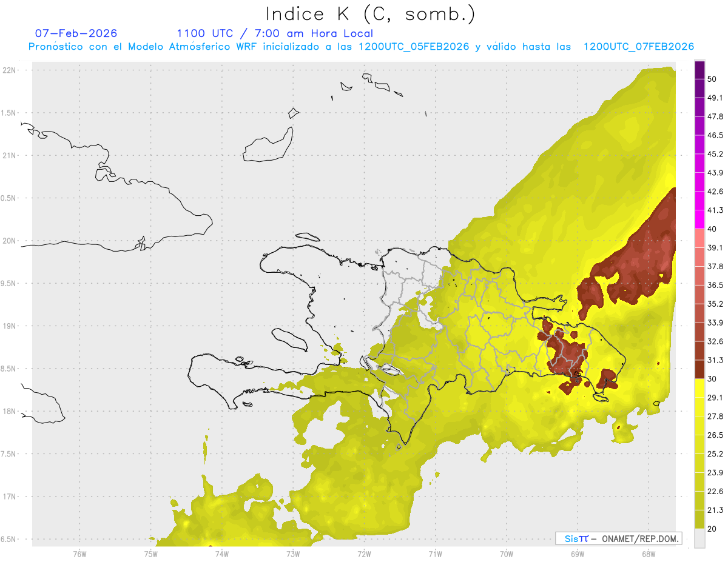Click the legend value "32.6"
This screenshot has height=562, width=728.
pos(715,341)
